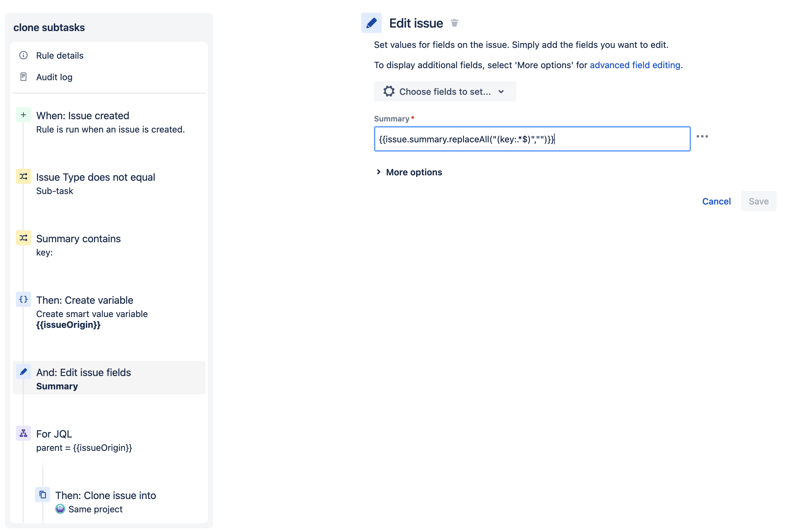The height and width of the screenshot is (532, 812).
Task: Select the curly-braces icon for Create variable
Action: pos(23,299)
